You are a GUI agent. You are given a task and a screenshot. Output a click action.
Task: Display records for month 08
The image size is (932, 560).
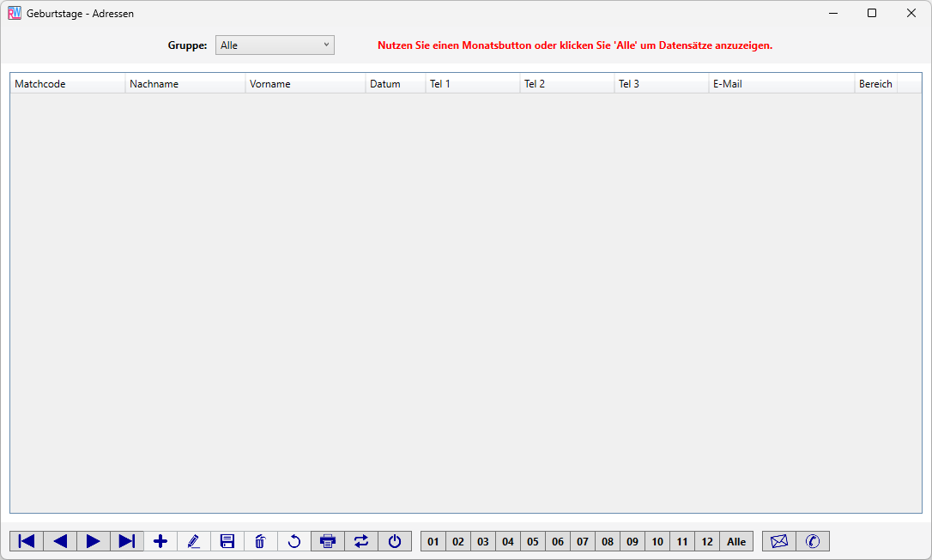[x=608, y=541]
